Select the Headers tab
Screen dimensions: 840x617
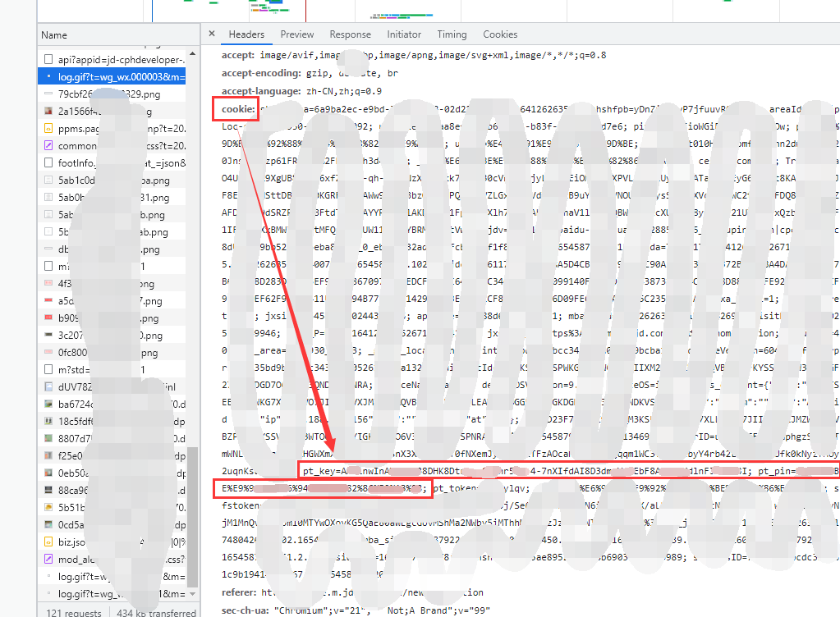tap(246, 34)
